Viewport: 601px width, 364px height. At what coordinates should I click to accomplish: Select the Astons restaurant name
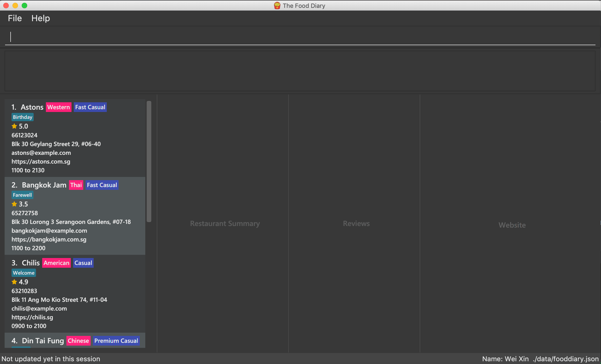pyautogui.click(x=32, y=107)
